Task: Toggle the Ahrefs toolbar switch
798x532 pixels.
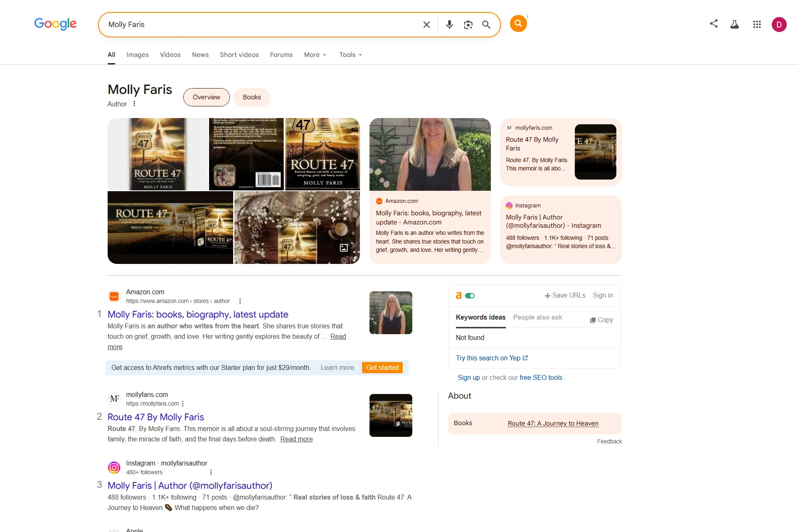Action: 470,296
